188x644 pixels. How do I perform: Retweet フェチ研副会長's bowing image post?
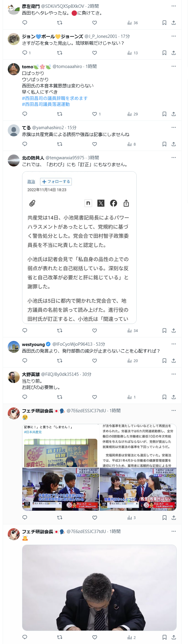[60, 637]
